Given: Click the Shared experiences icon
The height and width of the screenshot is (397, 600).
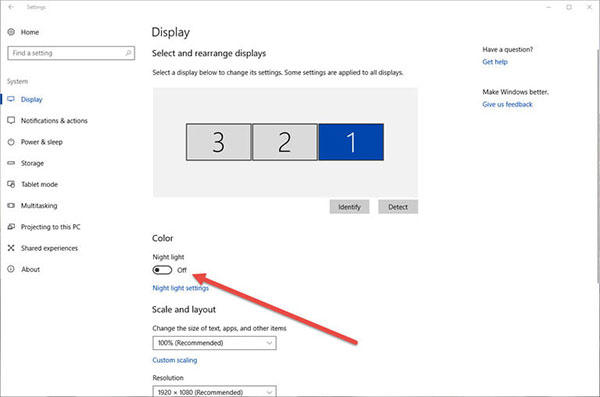Looking at the screenshot, I should (11, 248).
